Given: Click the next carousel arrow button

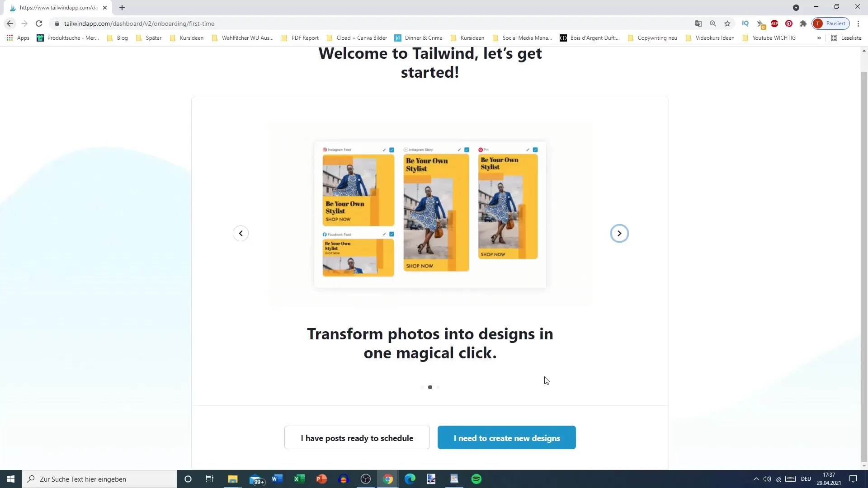Looking at the screenshot, I should (619, 233).
